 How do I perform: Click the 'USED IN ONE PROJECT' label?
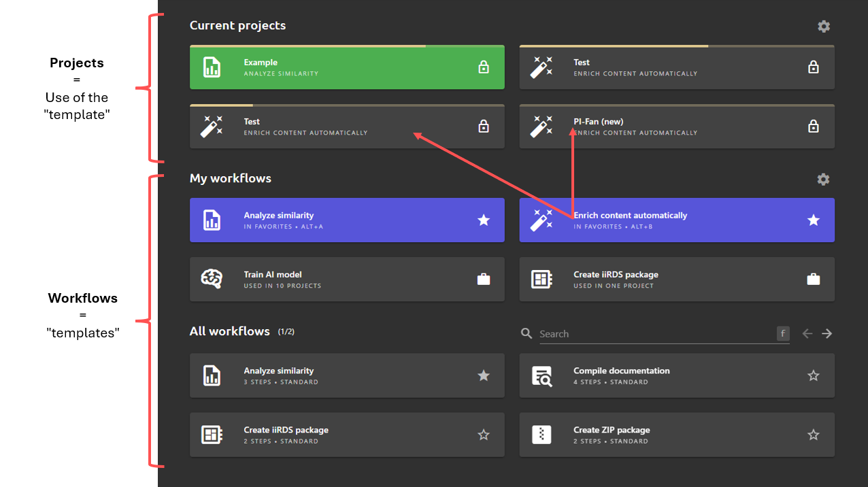tap(614, 286)
